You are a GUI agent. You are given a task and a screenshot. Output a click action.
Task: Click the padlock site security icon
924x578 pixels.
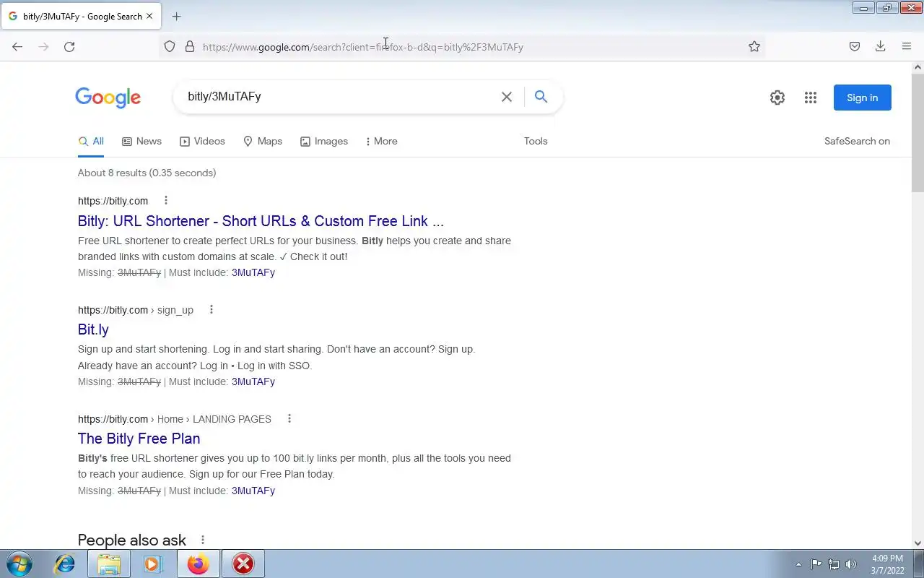coord(190,47)
